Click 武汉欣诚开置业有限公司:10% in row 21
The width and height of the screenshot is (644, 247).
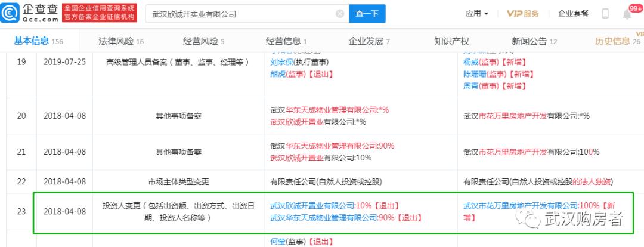[x=321, y=158]
